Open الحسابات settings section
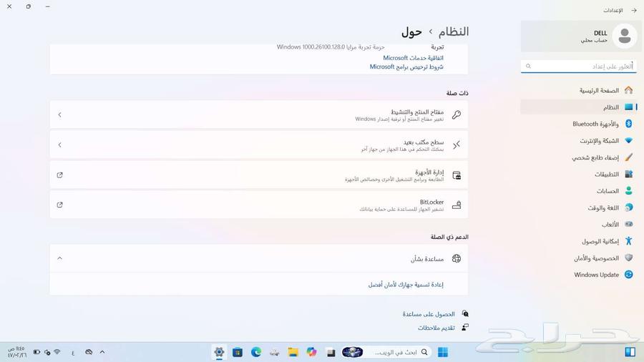 (x=579, y=191)
